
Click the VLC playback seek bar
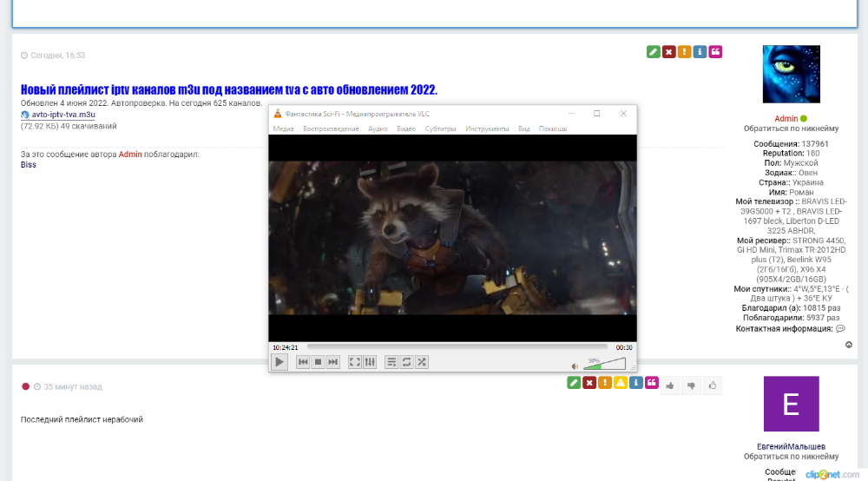click(x=457, y=347)
